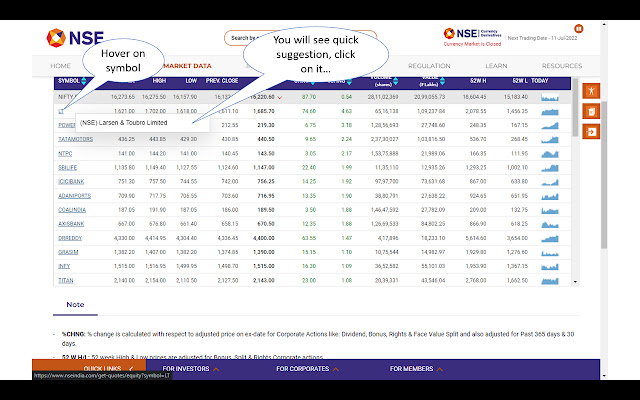640x400 pixels.
Task: Click the PREV. CLOSE column header
Action: 222,81
